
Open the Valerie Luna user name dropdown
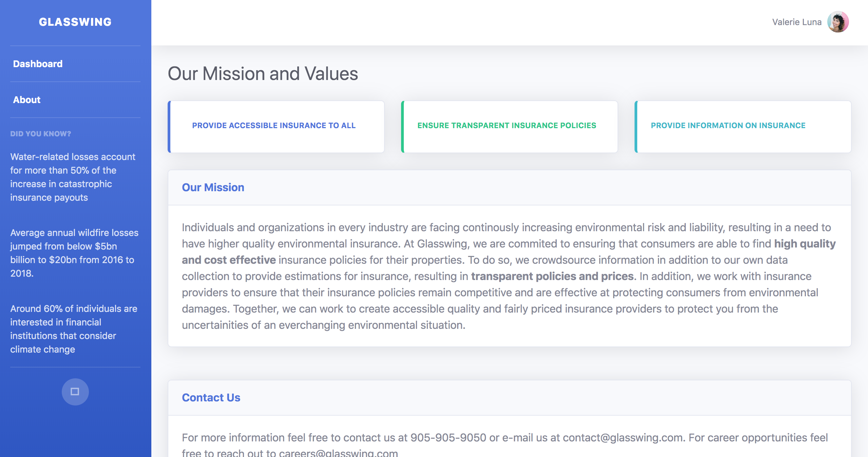[796, 22]
